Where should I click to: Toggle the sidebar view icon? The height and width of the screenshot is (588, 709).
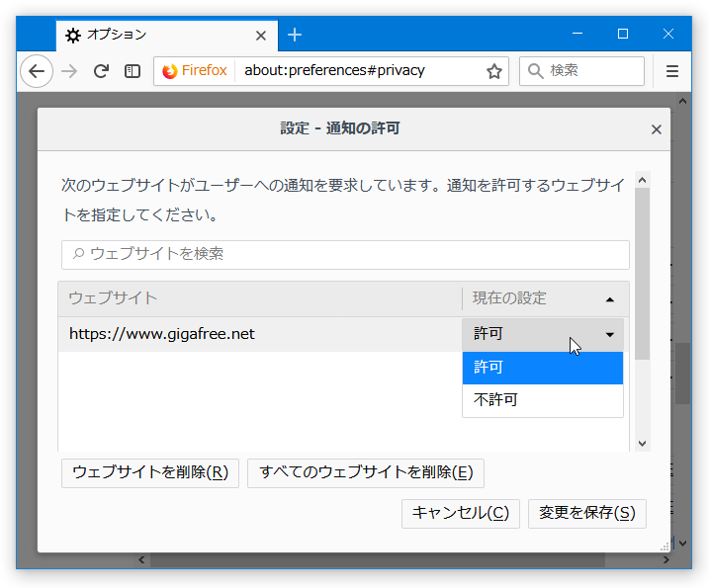133,71
